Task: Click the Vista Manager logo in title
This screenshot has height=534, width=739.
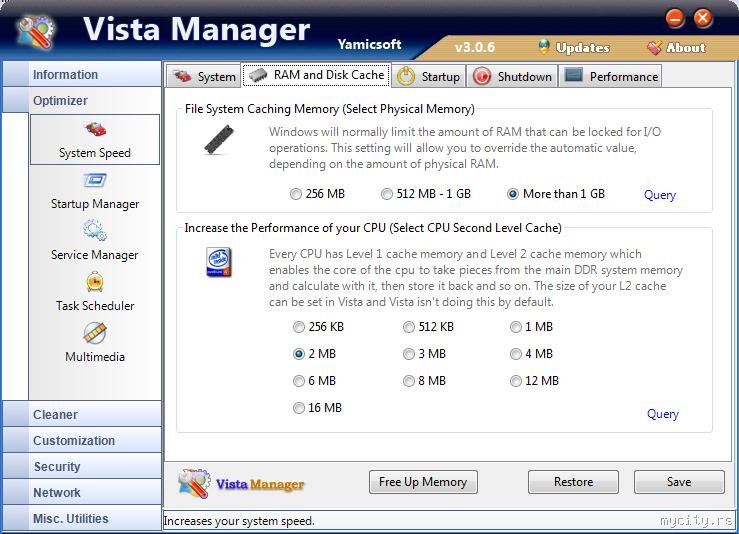Action: tap(37, 32)
